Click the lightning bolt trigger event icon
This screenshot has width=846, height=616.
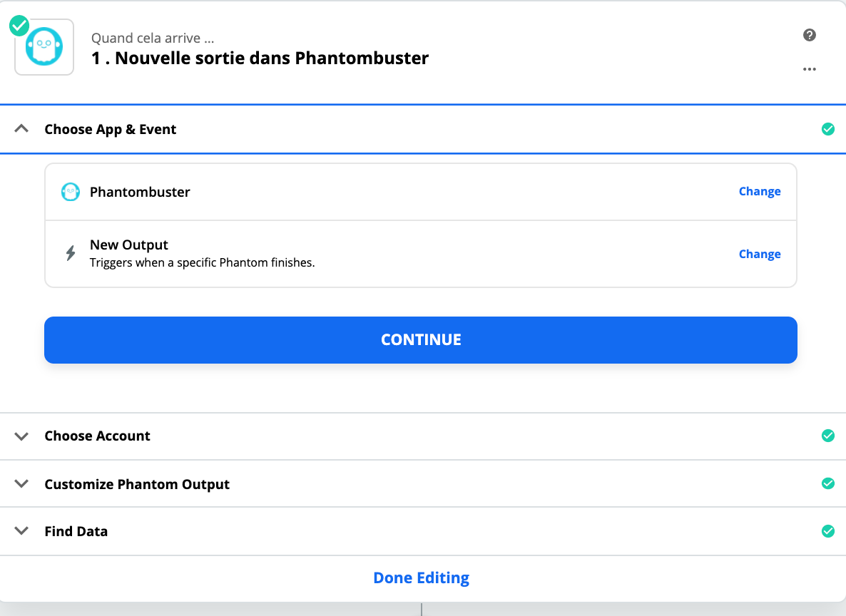(71, 253)
